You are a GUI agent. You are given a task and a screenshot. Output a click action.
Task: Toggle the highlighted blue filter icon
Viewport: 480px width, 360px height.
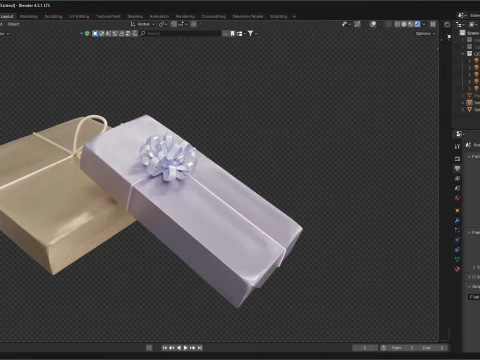pyautogui.click(x=95, y=33)
